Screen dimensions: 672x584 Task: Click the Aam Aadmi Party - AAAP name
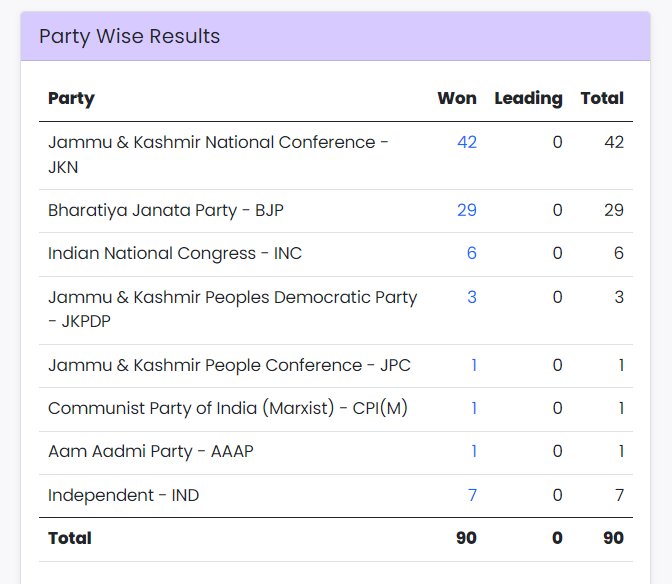(x=151, y=451)
